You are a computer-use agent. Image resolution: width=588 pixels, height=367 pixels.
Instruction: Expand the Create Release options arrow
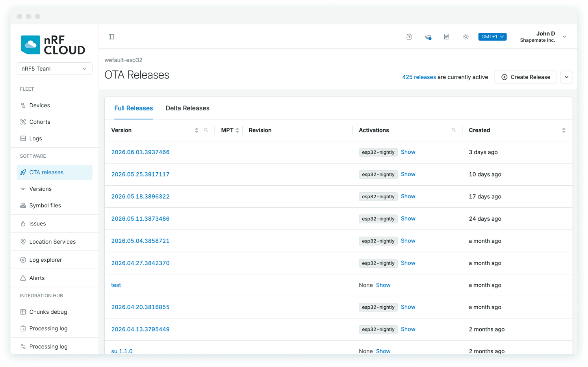(x=566, y=77)
